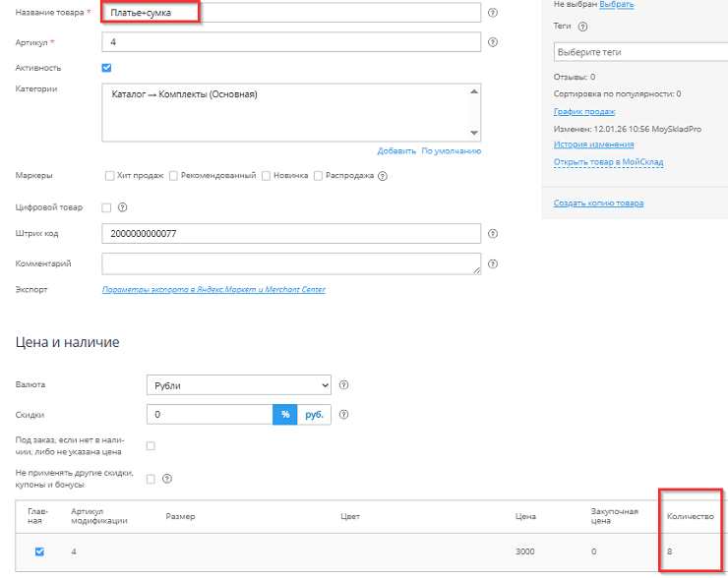Click help icon next to product name field
728x578 pixels.
pos(492,14)
